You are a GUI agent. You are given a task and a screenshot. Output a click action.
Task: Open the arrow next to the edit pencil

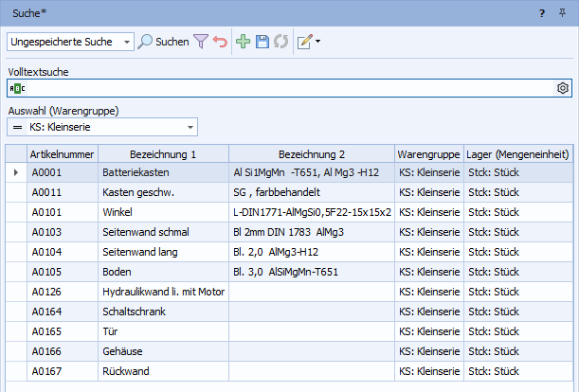pyautogui.click(x=318, y=42)
